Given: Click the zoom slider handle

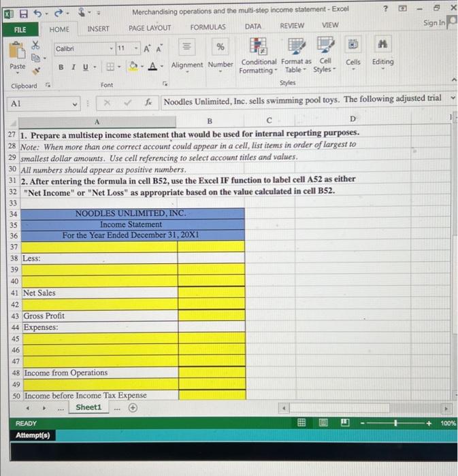Looking at the screenshot, I should click(395, 423).
